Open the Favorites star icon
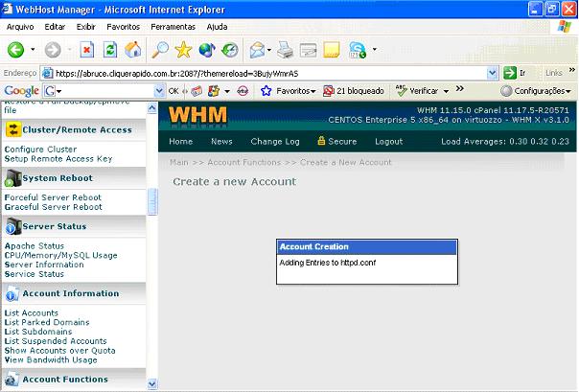Viewport: 579px width, 392px height. click(x=183, y=50)
